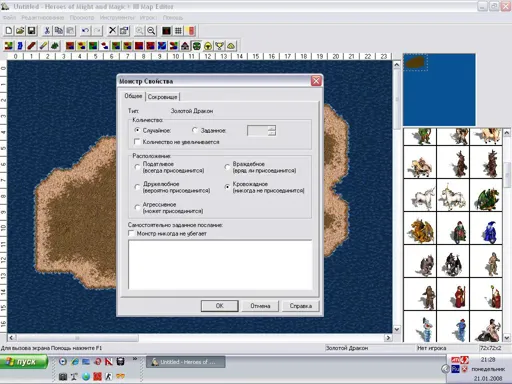This screenshot has height=384, width=512.
Task: Select the blue river tool icon
Action: (20, 46)
